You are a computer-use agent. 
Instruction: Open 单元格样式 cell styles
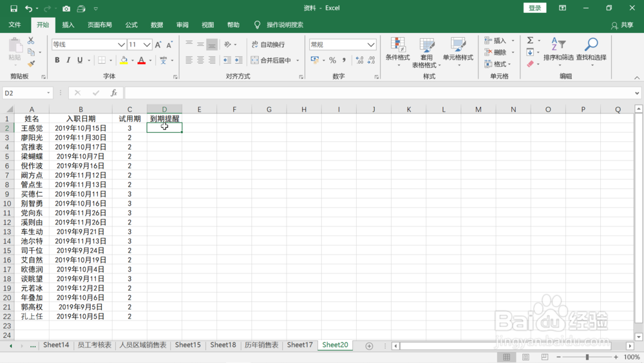(x=458, y=52)
